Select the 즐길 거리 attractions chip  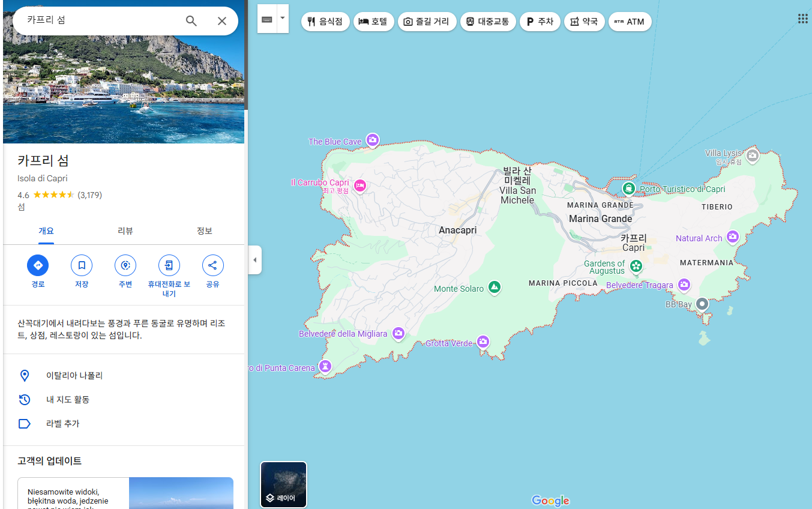(x=427, y=22)
